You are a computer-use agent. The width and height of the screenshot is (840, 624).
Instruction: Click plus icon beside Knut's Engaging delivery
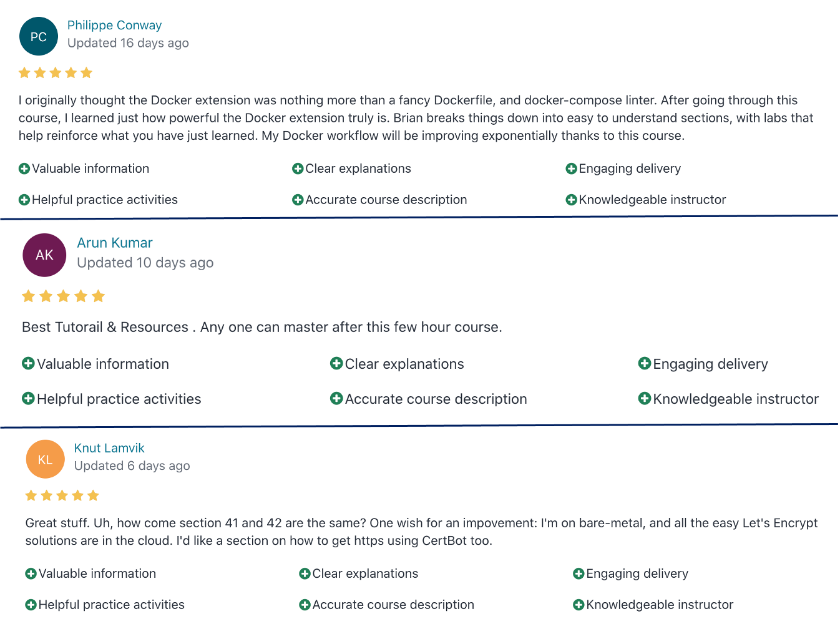579,573
